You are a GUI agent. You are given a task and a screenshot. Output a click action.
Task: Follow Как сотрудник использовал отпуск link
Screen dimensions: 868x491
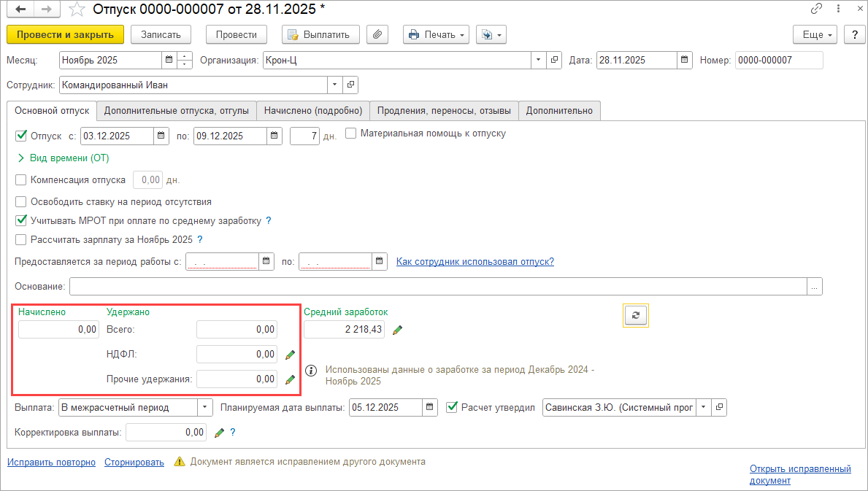(475, 262)
